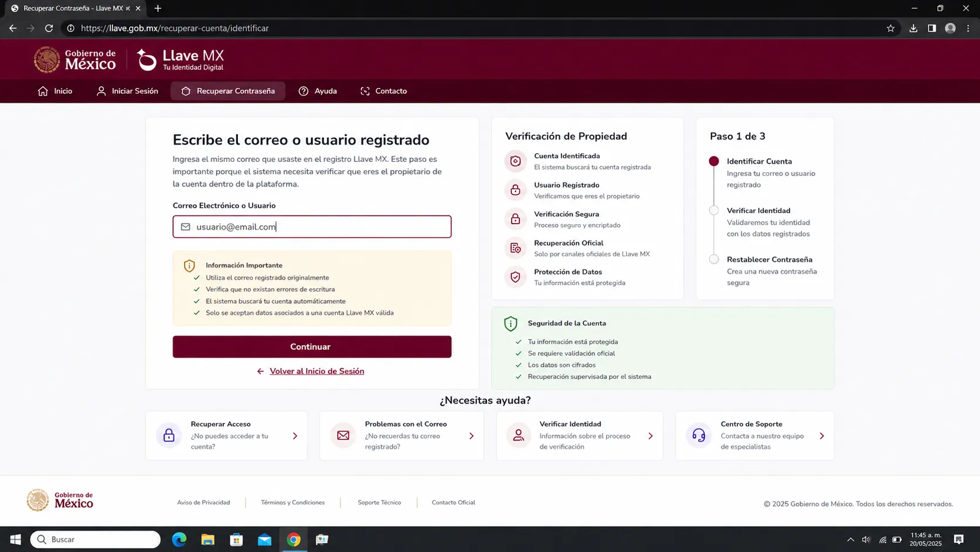Open the Chrome three-dot menu
This screenshot has height=552, width=980.
968,28
